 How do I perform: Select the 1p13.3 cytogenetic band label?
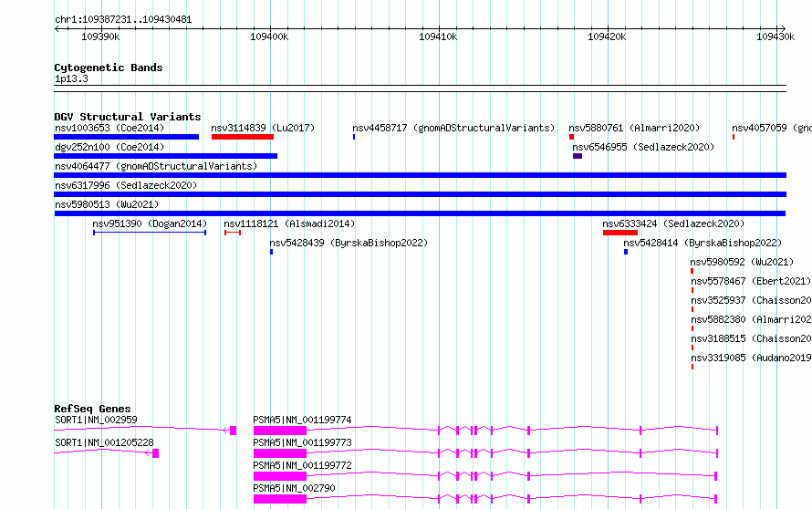click(71, 78)
